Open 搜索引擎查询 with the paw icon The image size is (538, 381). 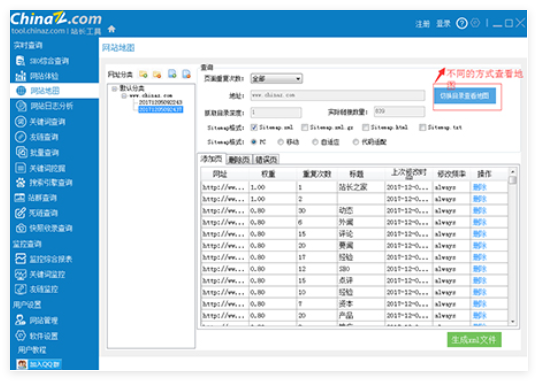44,183
